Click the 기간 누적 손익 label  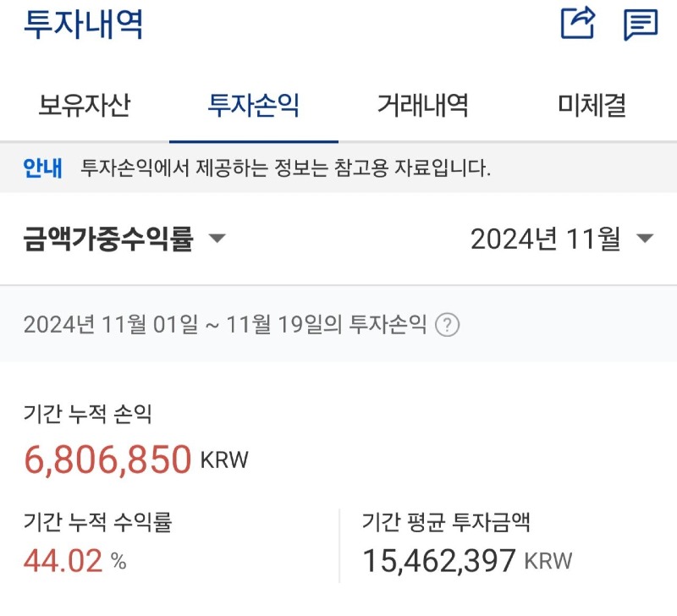88,414
